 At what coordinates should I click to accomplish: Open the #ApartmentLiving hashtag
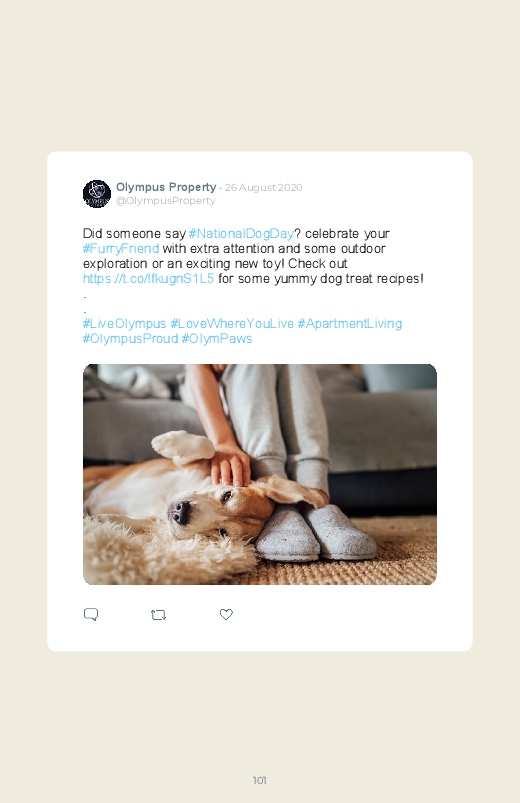pyautogui.click(x=350, y=324)
